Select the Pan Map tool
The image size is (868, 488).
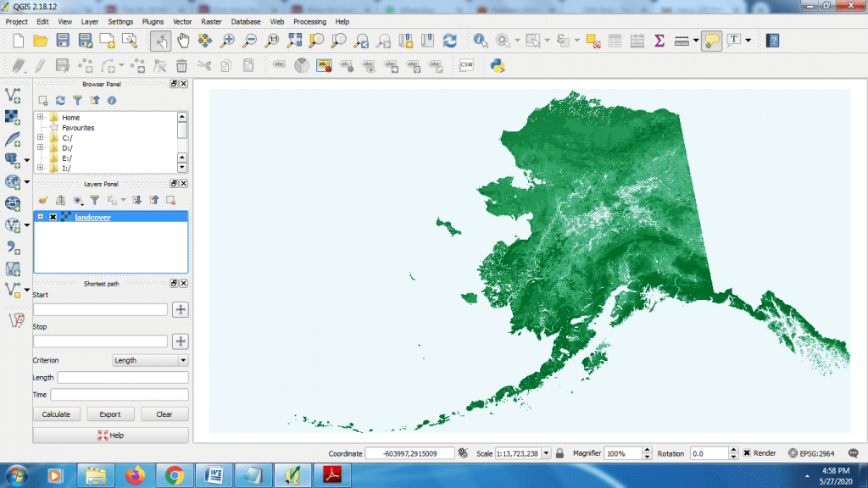(x=184, y=40)
